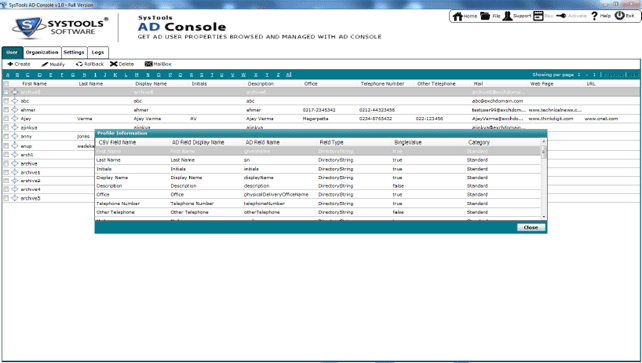Click the Create user plus icon

coord(10,64)
